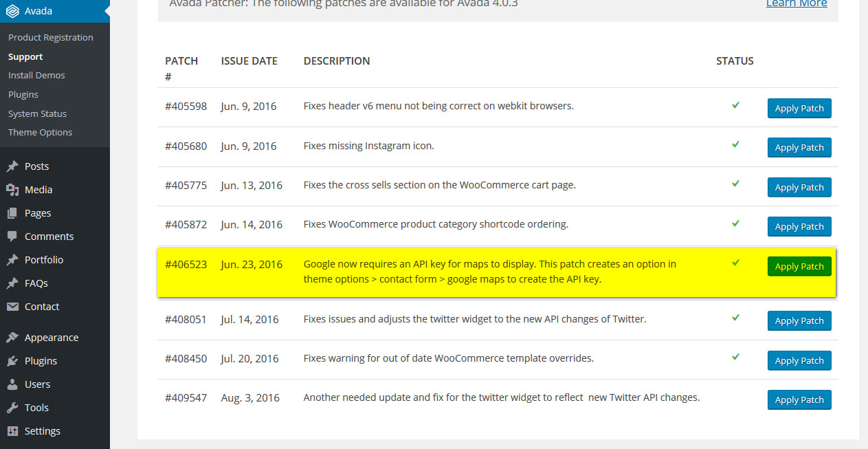This screenshot has width=868, height=449.
Task: Click the Avada logo icon in sidebar
Action: [x=12, y=11]
